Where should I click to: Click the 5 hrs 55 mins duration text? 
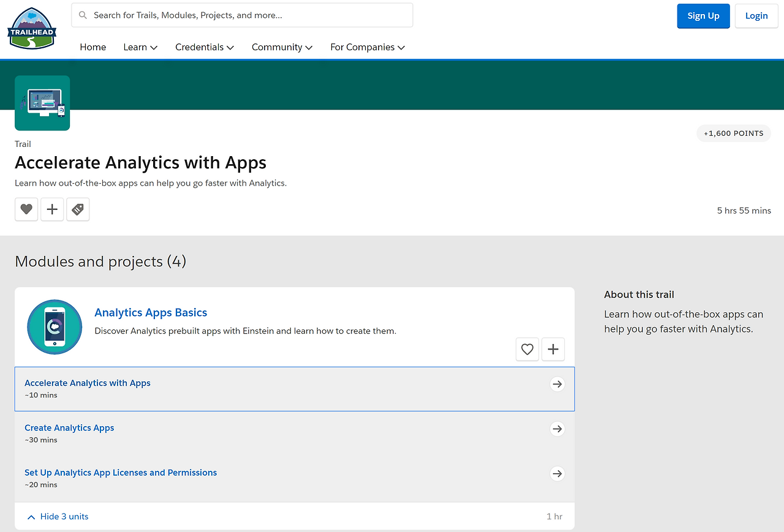[x=744, y=211]
